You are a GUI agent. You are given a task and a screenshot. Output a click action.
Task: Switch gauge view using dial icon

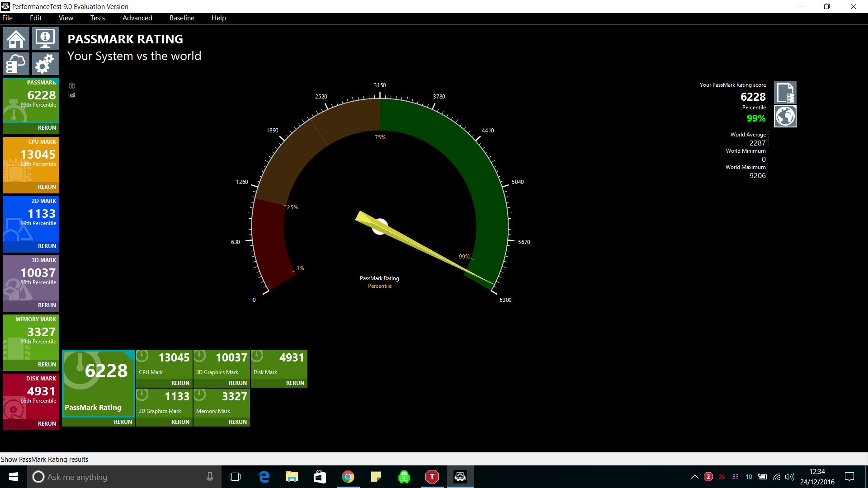72,86
